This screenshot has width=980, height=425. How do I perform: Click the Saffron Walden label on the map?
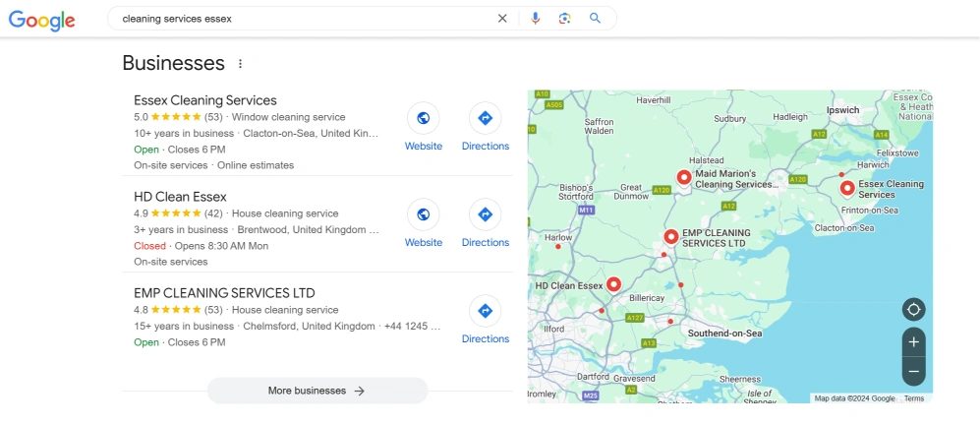click(599, 127)
